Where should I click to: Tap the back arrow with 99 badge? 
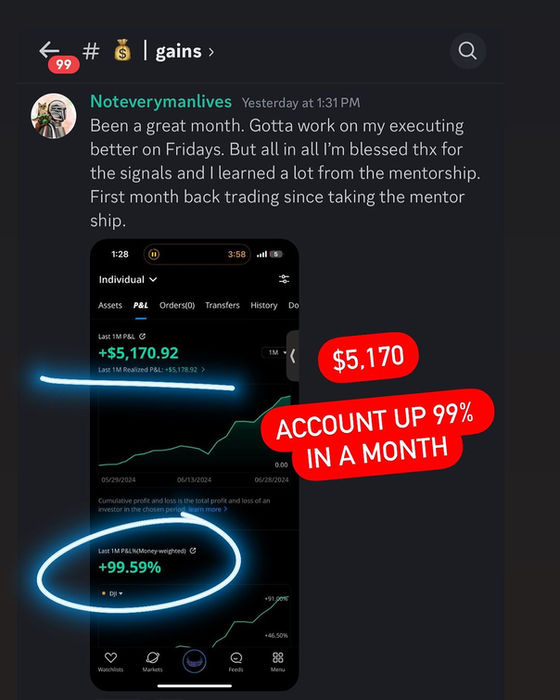point(58,56)
